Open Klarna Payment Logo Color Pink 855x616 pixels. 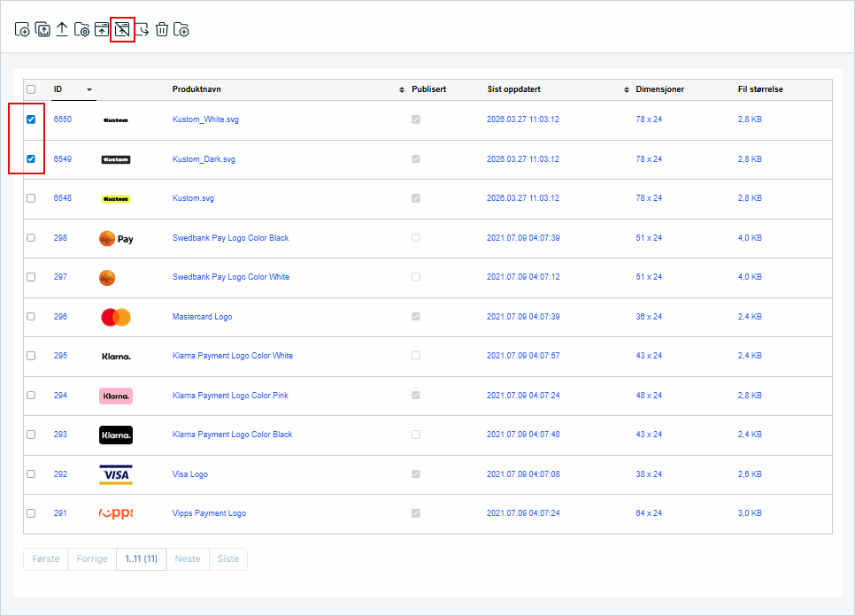pyautogui.click(x=230, y=396)
